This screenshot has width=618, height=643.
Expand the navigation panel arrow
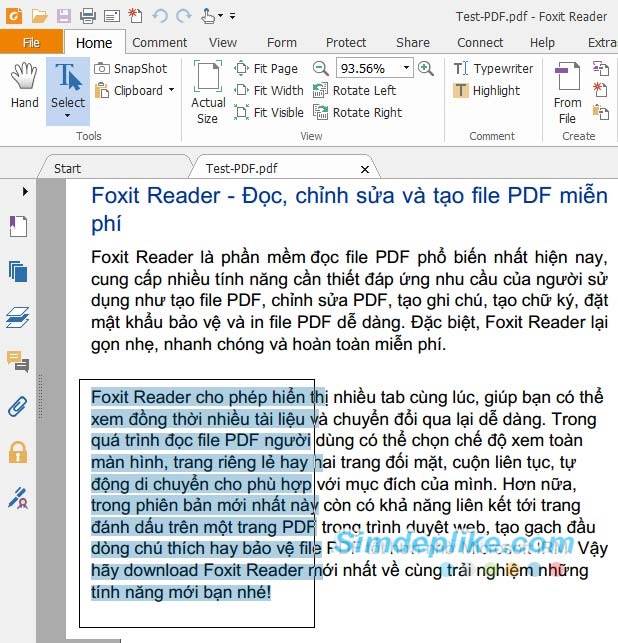[x=25, y=191]
